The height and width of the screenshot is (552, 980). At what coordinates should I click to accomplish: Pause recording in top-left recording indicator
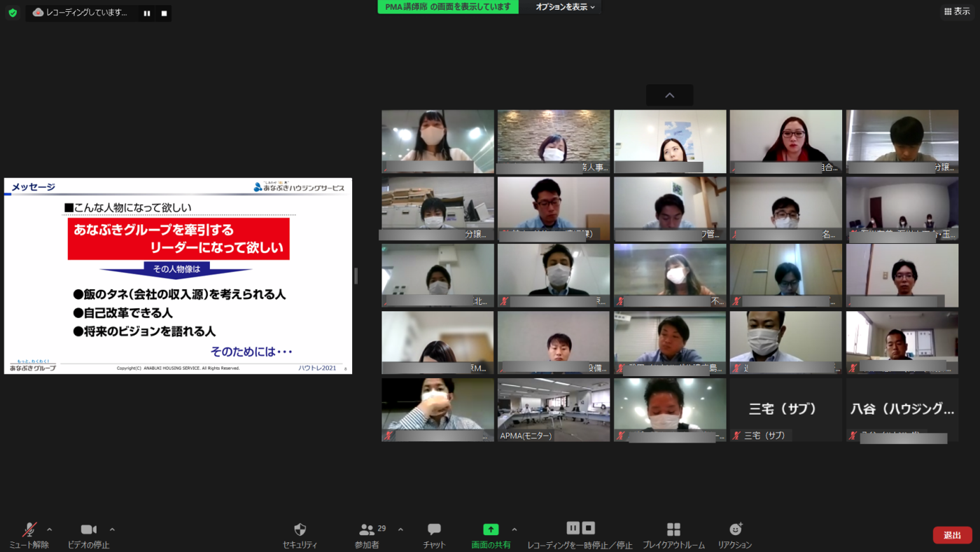point(147,13)
